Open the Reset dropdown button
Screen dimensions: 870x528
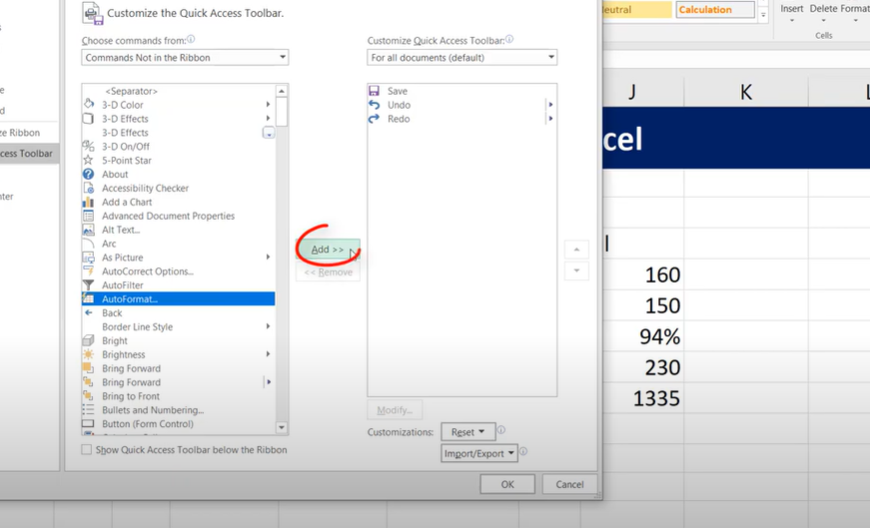point(468,431)
